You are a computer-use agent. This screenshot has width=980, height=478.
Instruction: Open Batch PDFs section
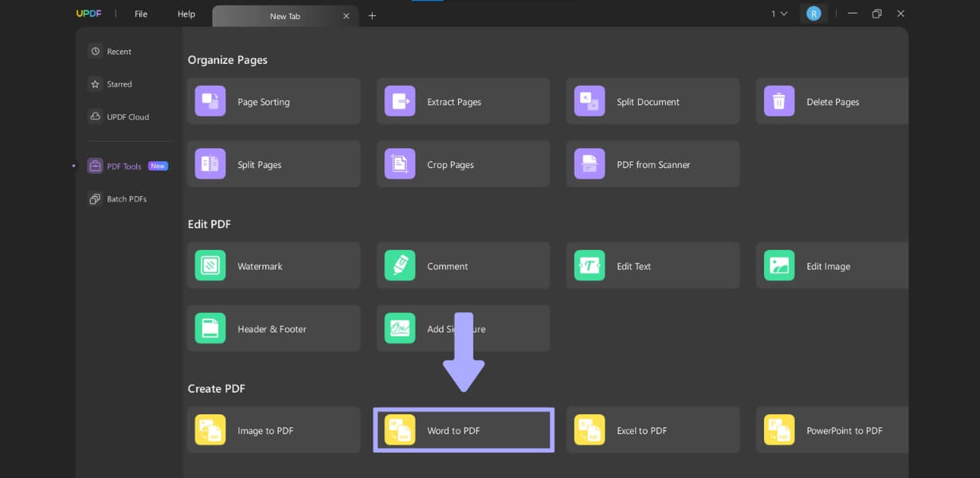coord(127,198)
